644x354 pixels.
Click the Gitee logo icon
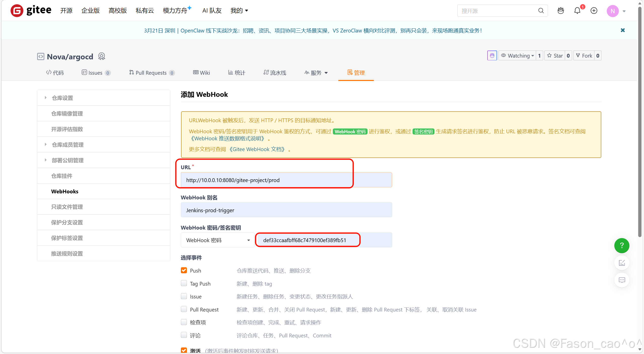pyautogui.click(x=17, y=11)
